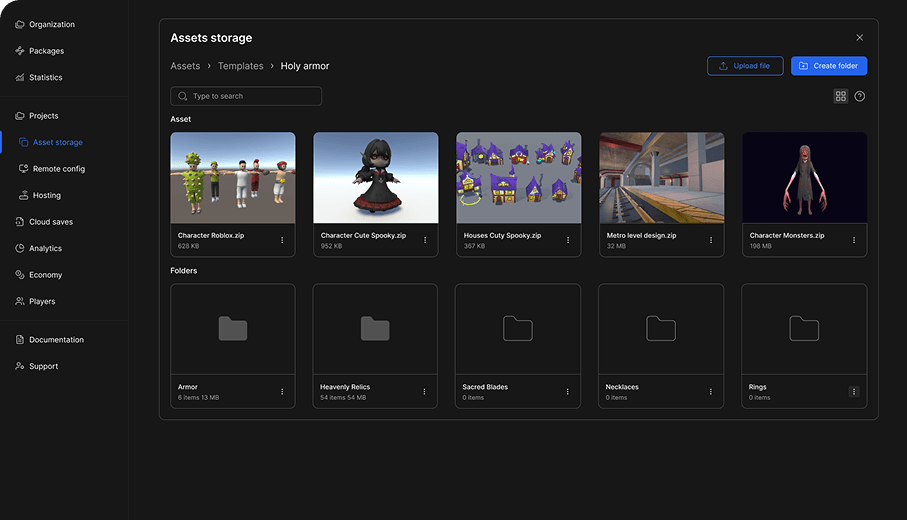
Task: Expand options for Metro level design.zip
Action: [711, 240]
